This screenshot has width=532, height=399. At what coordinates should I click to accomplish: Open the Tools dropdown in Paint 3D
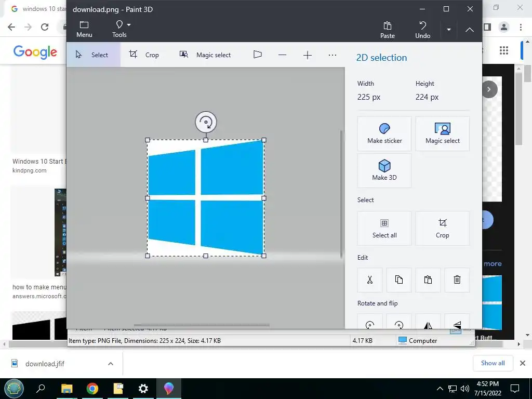[121, 29]
